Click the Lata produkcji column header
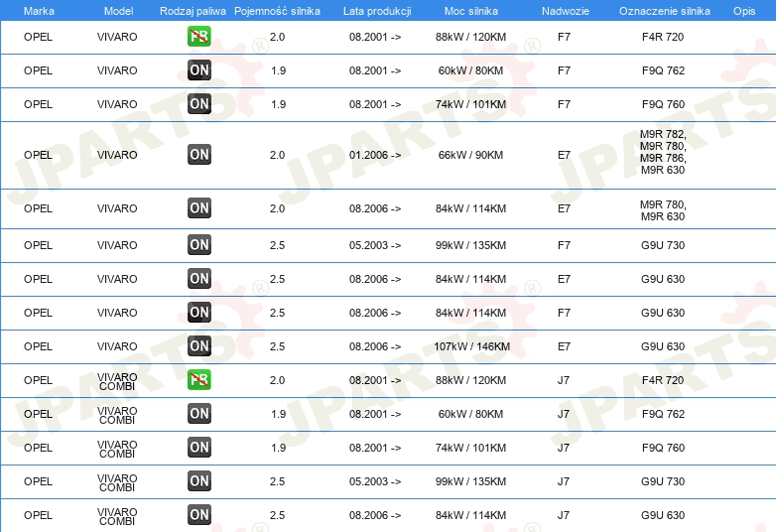Viewport: 776px width, 532px height. [x=377, y=11]
